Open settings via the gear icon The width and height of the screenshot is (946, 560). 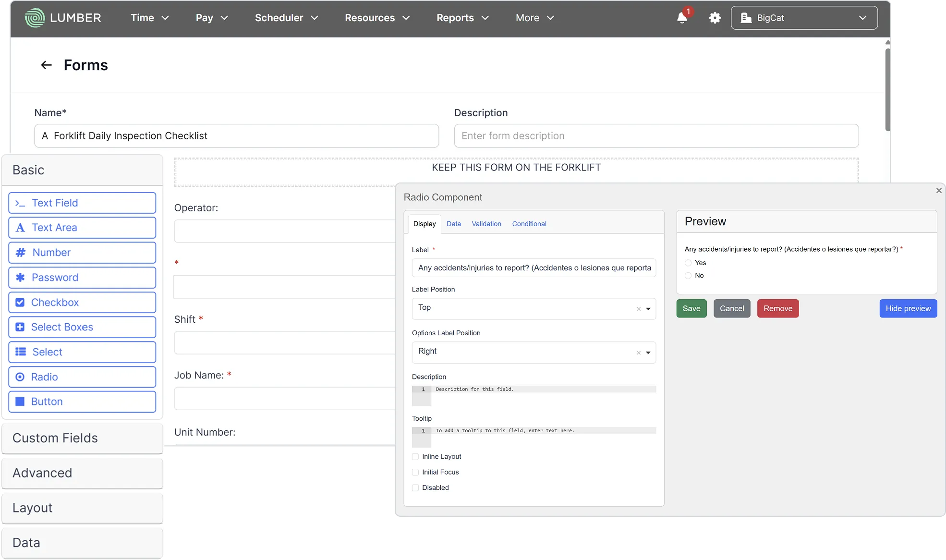(715, 18)
